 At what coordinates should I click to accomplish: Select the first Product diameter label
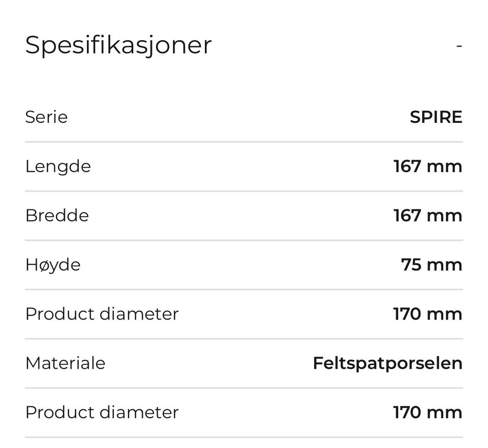point(102,314)
